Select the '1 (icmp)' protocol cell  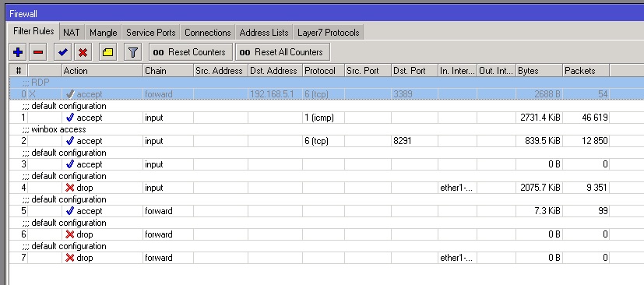(324, 118)
